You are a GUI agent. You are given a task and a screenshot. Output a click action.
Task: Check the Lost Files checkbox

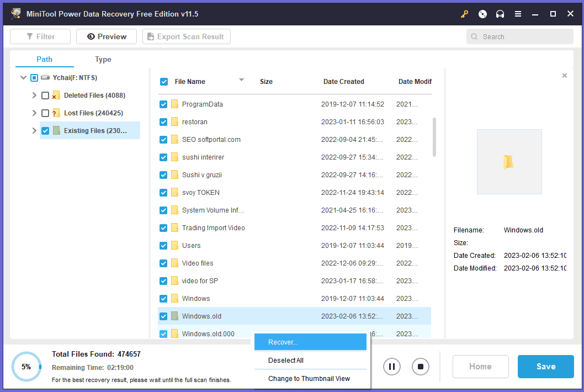tap(45, 113)
